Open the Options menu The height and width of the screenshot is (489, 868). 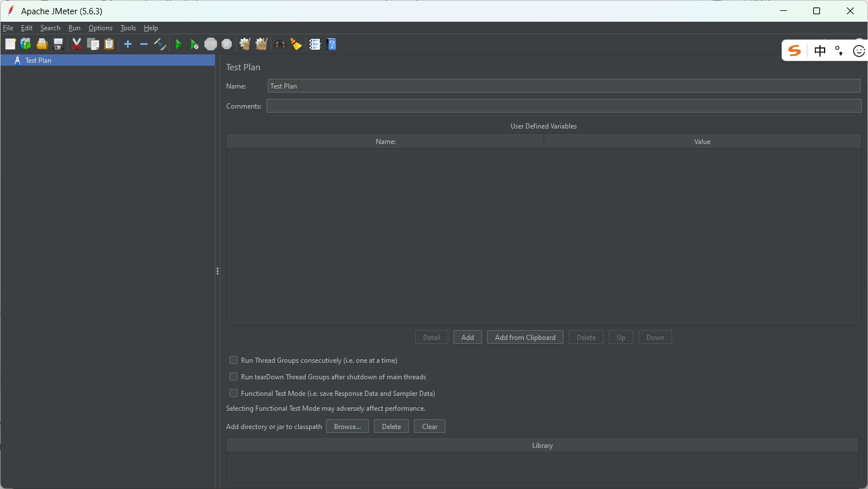101,27
